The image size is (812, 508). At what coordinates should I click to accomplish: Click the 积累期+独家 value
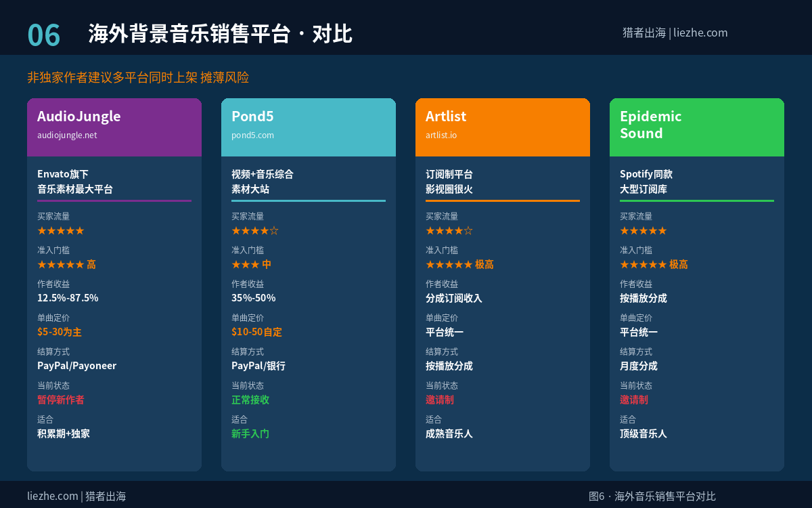(64, 433)
